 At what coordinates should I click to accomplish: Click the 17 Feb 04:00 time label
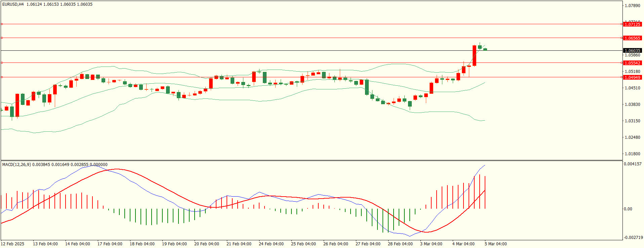coord(110,244)
